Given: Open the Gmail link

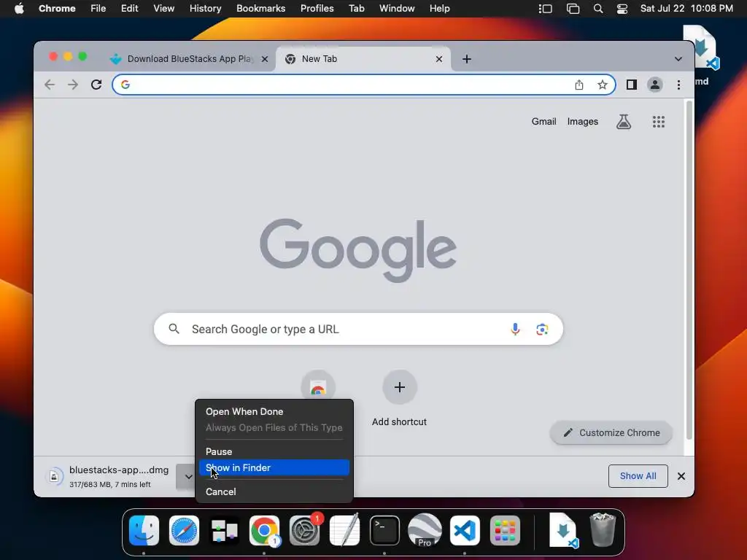Looking at the screenshot, I should [x=543, y=122].
